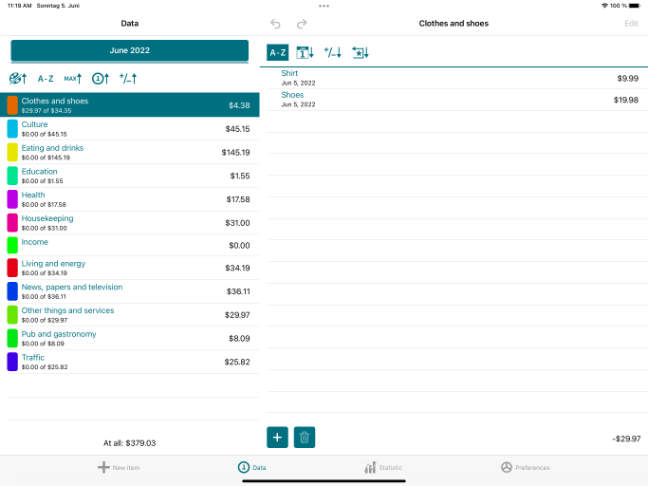Sort categories alphabetically A-Z

45,79
